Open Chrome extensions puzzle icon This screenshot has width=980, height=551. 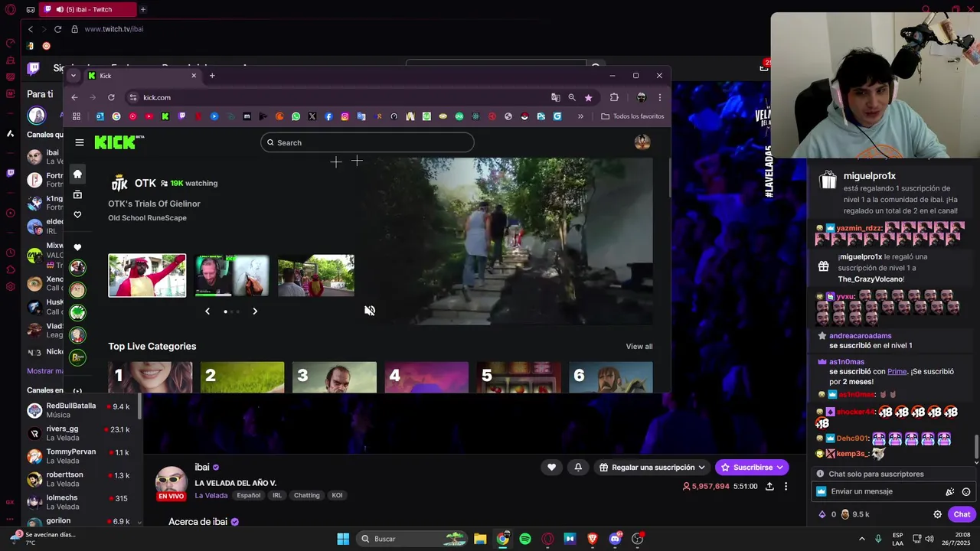coord(614,97)
